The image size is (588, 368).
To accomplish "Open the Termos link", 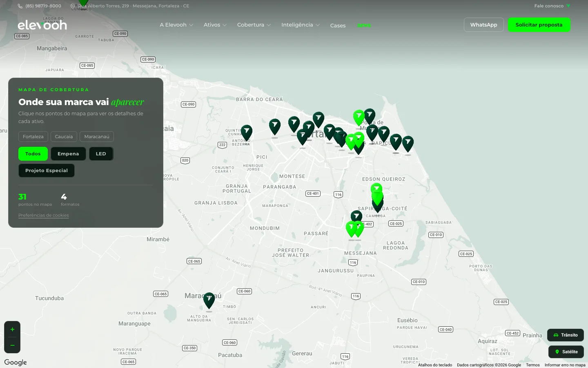I will click(x=533, y=365).
